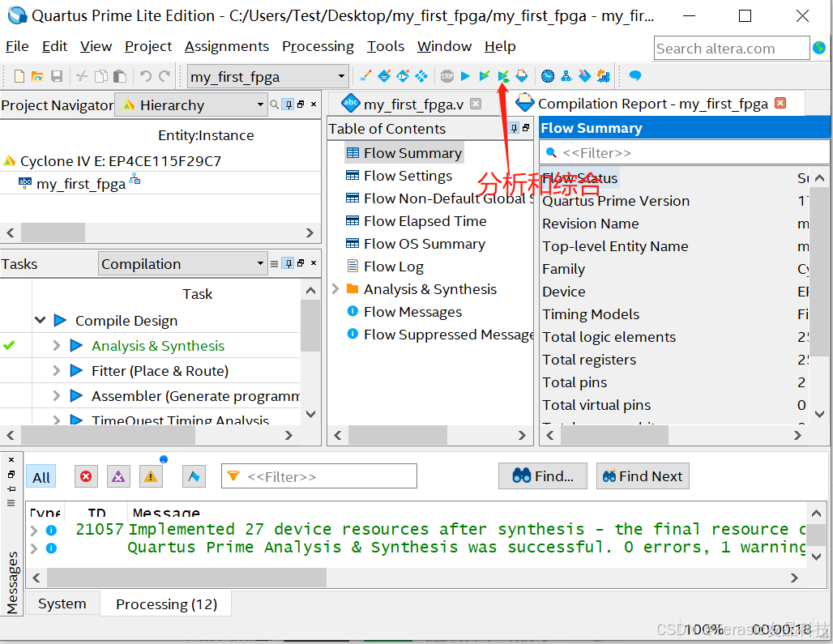Click the blue speech bubble feedback icon

634,76
